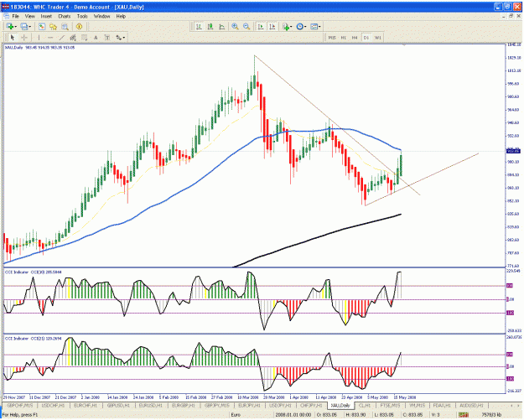Switch to the USDCHF,H1 chart tab
This screenshot has width=524, height=420.
pos(53,405)
